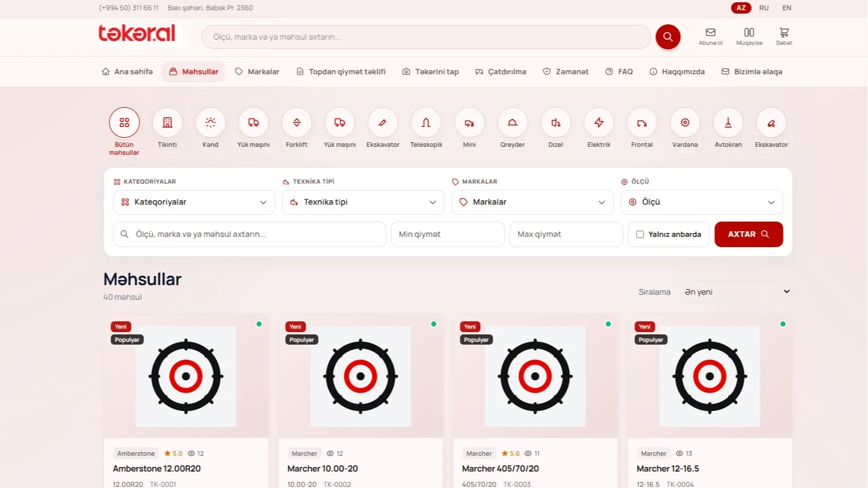The image size is (868, 488).
Task: Expand the Markalar filter dropdown
Action: 532,202
